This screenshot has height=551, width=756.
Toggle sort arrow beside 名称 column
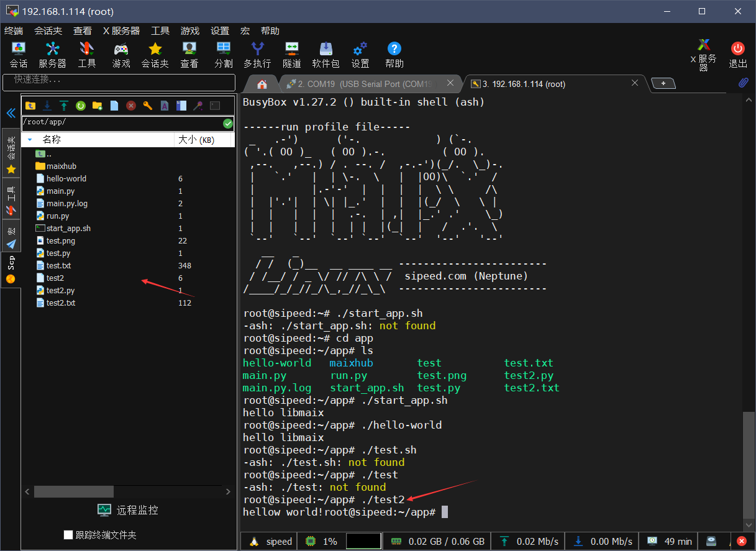click(30, 140)
